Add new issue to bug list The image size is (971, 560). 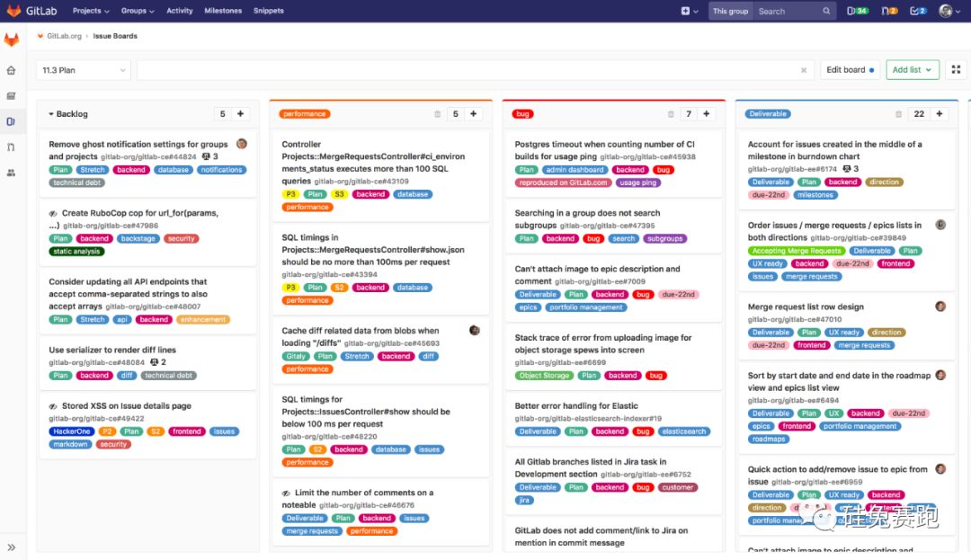[706, 114]
